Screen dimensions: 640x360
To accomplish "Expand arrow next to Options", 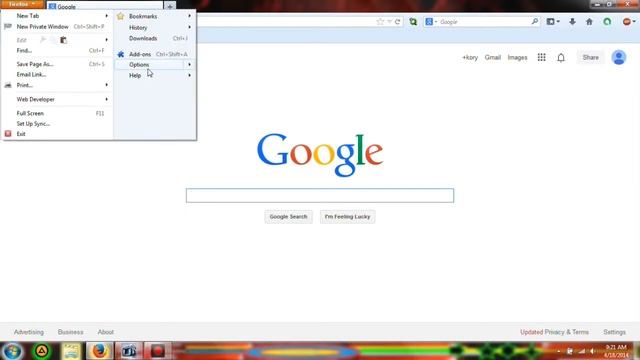I will pyautogui.click(x=189, y=65).
